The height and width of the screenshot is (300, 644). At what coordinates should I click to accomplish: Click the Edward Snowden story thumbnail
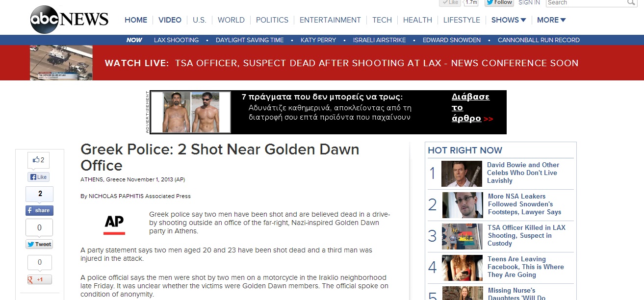tap(462, 205)
